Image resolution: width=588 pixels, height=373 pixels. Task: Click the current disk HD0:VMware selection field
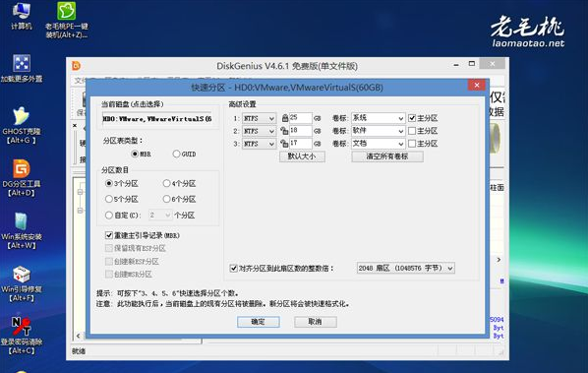[157, 119]
